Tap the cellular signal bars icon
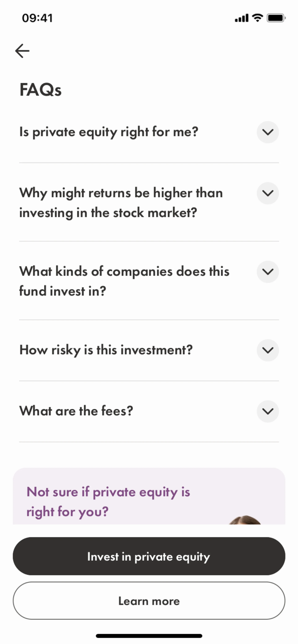The height and width of the screenshot is (644, 298). (x=241, y=18)
